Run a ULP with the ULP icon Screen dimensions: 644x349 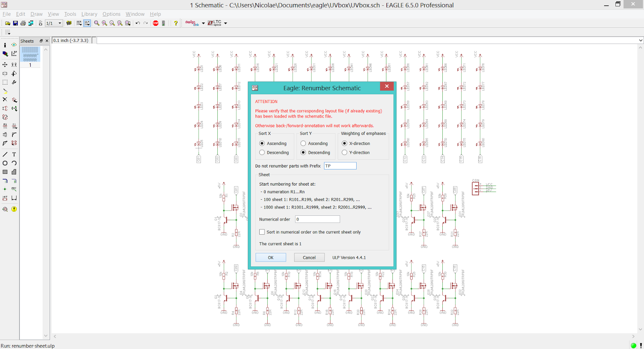(x=87, y=23)
